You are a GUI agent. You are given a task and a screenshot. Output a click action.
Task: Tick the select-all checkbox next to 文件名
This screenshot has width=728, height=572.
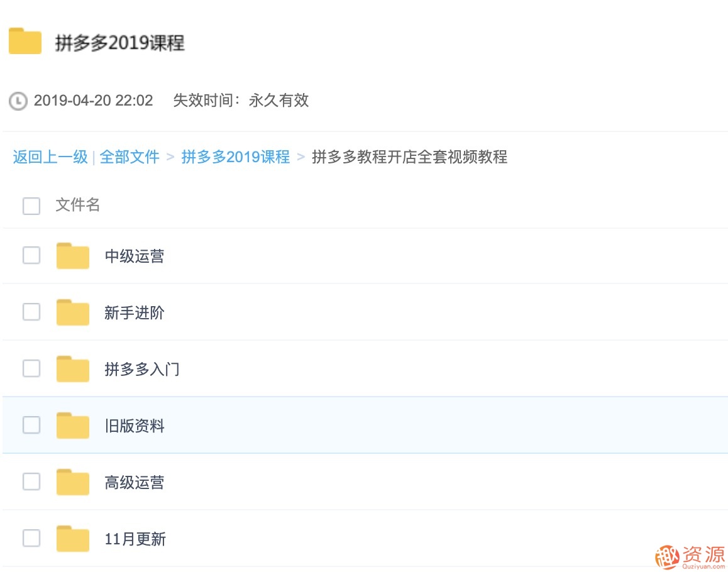pyautogui.click(x=31, y=206)
